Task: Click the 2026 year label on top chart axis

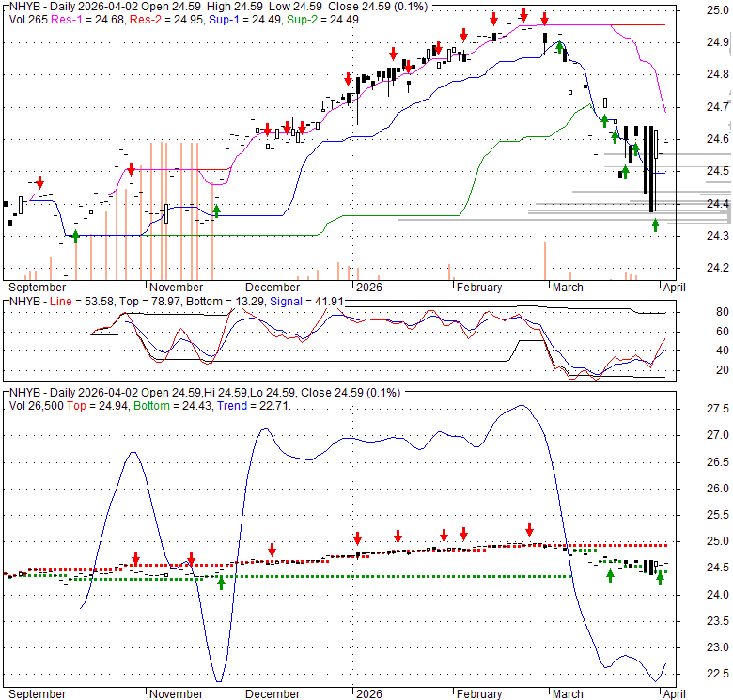Action: coord(365,288)
